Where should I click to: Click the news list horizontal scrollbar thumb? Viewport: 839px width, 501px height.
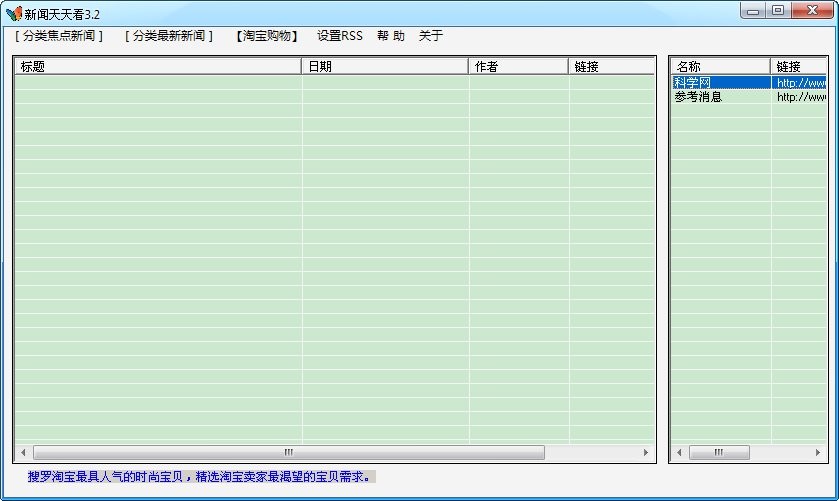click(x=289, y=452)
